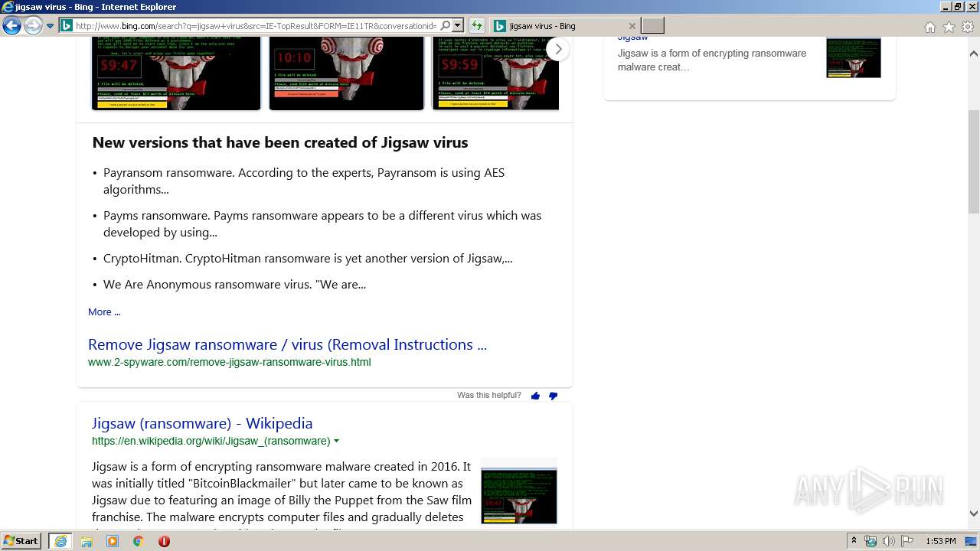The height and width of the screenshot is (551, 980).
Task: Show hidden tray icons arrow
Action: click(x=854, y=541)
